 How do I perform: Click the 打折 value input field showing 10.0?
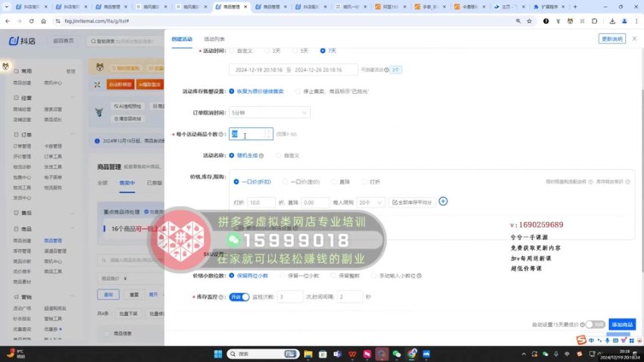point(261,202)
